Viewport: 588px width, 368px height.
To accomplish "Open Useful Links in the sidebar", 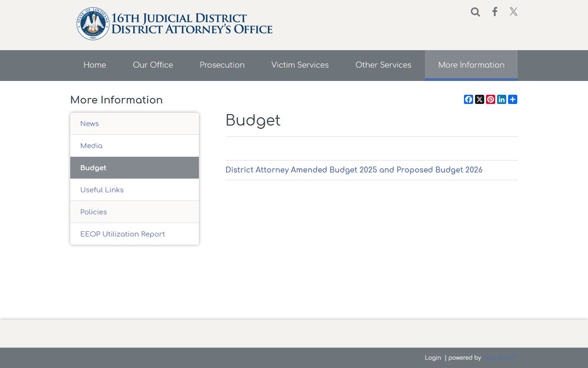I will point(135,190).
